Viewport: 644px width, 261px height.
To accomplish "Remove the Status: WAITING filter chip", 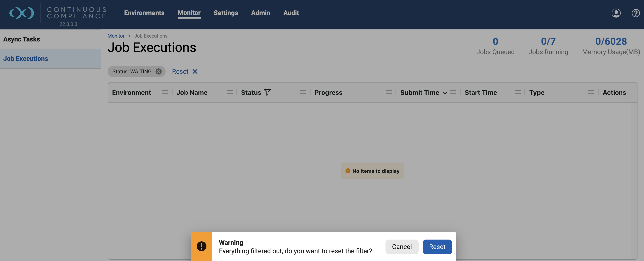I will click(x=158, y=71).
